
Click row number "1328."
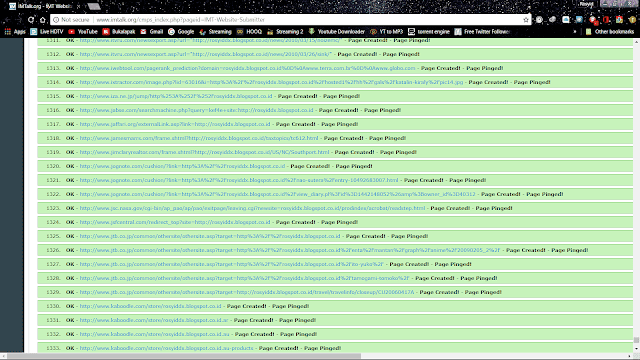pos(53,278)
